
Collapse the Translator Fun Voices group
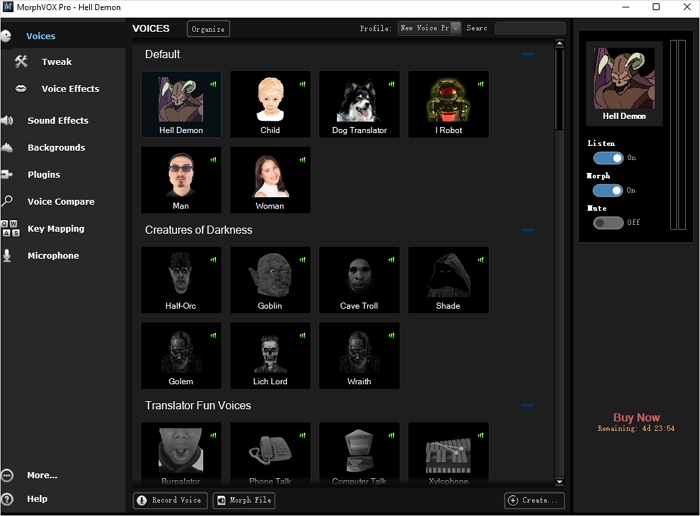tap(527, 406)
